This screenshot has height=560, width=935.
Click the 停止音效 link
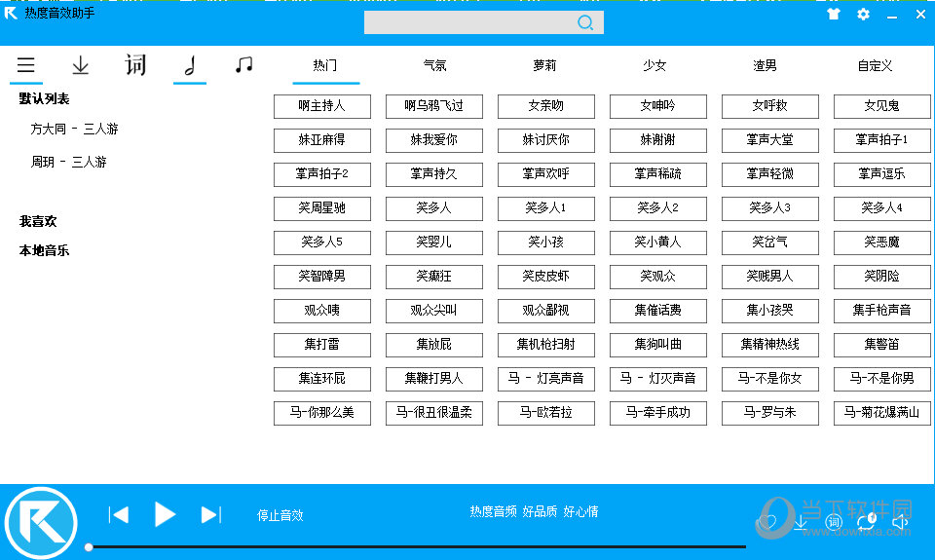click(280, 515)
